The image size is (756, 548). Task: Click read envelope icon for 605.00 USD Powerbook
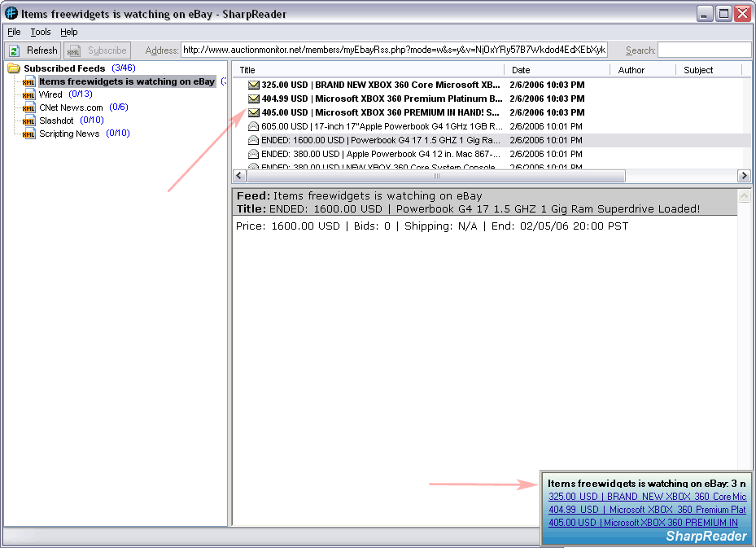[254, 126]
